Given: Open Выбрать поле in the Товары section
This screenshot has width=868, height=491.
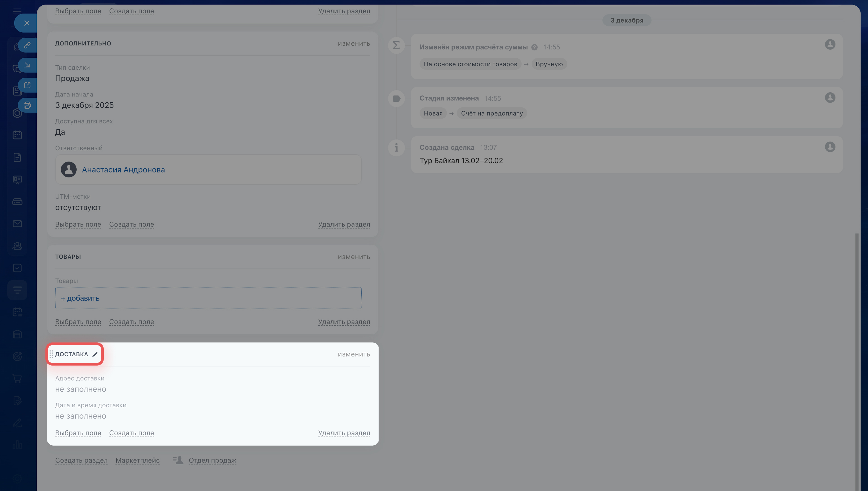Looking at the screenshot, I should pos(78,322).
